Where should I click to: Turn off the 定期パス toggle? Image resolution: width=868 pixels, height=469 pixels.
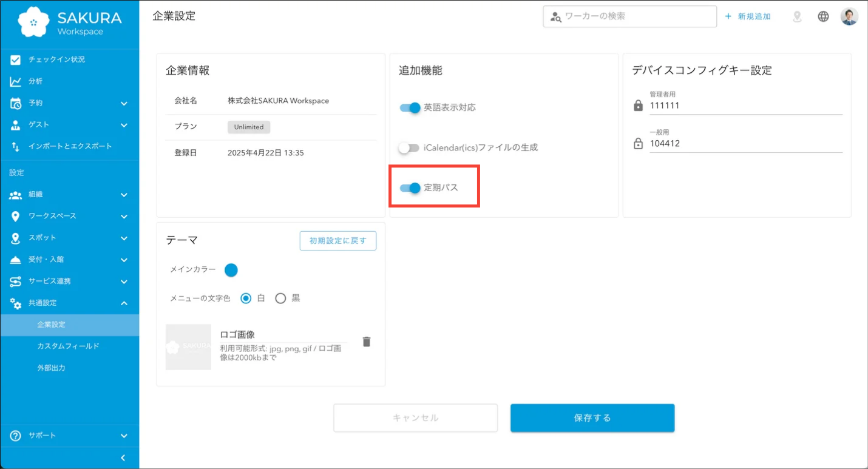click(x=410, y=188)
